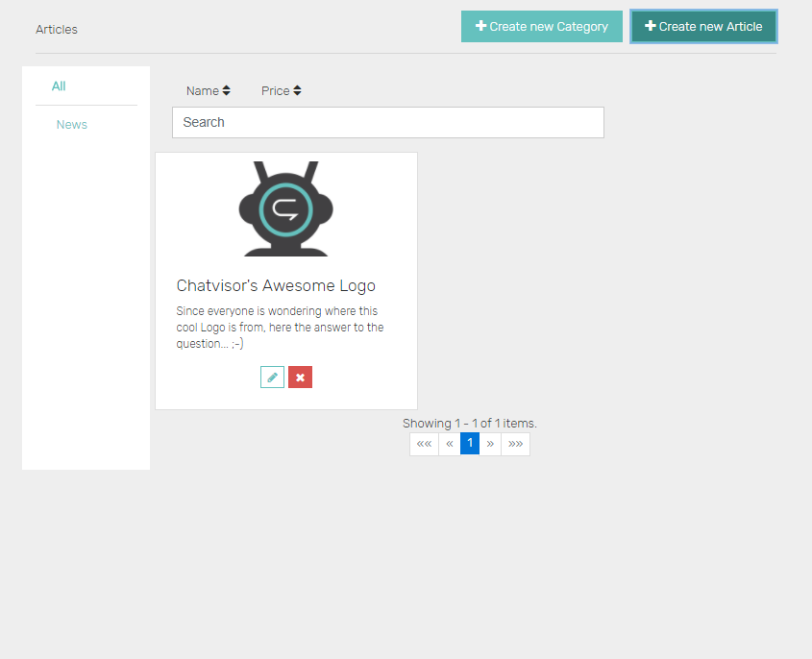Viewport: 812px width, 659px height.
Task: Click the Name sort arrows to reverse order
Action: 227,90
